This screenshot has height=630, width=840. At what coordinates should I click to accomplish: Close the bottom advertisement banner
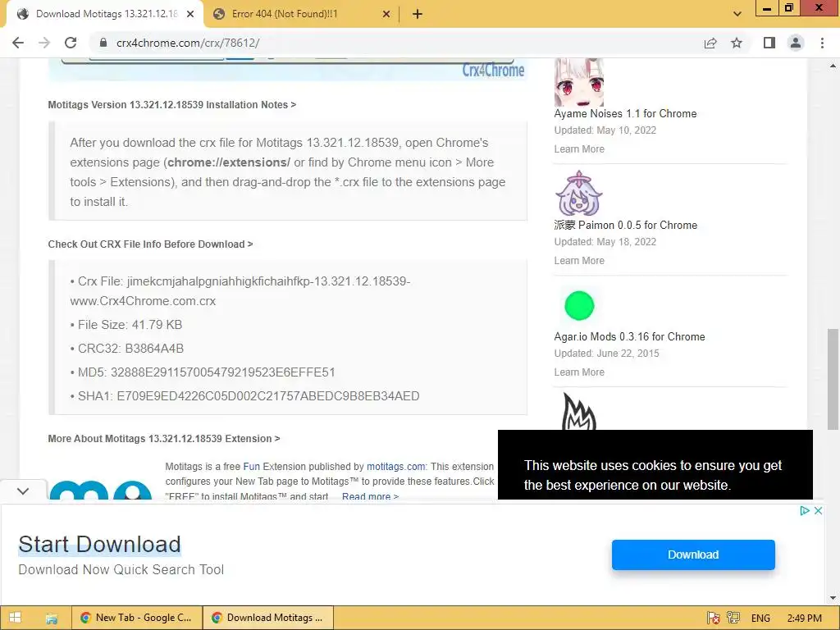pyautogui.click(x=818, y=510)
